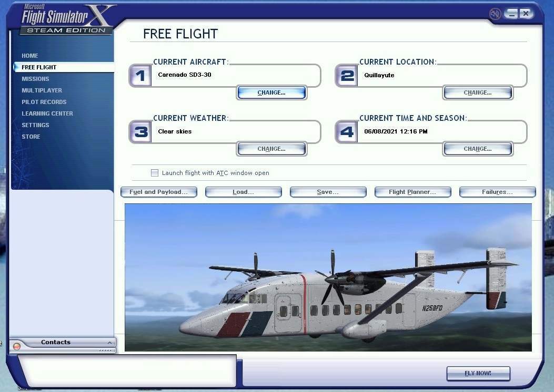This screenshot has height=392, width=554.
Task: Change the current location
Action: (x=477, y=93)
